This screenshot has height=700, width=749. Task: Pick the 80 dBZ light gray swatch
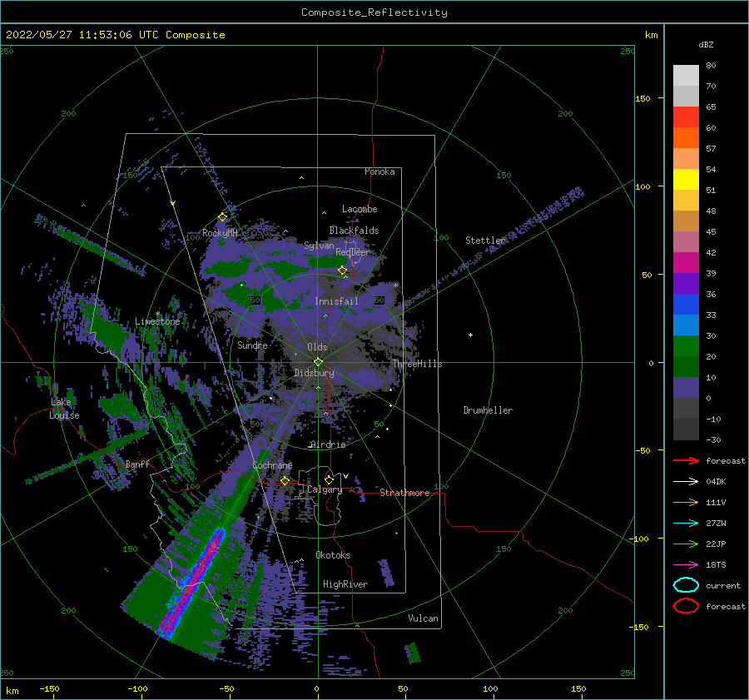(686, 76)
